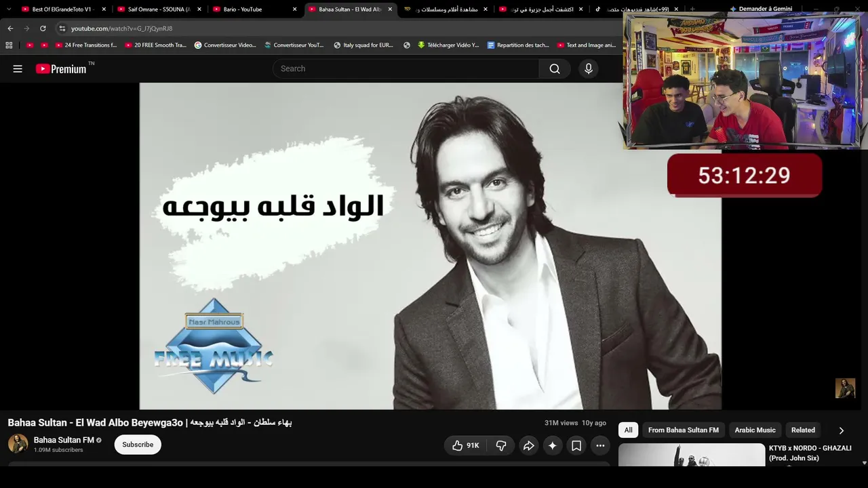Image resolution: width=868 pixels, height=488 pixels.
Task: Open KTYB x NORDO - GHAZALI thumbnail
Action: [x=692, y=455]
